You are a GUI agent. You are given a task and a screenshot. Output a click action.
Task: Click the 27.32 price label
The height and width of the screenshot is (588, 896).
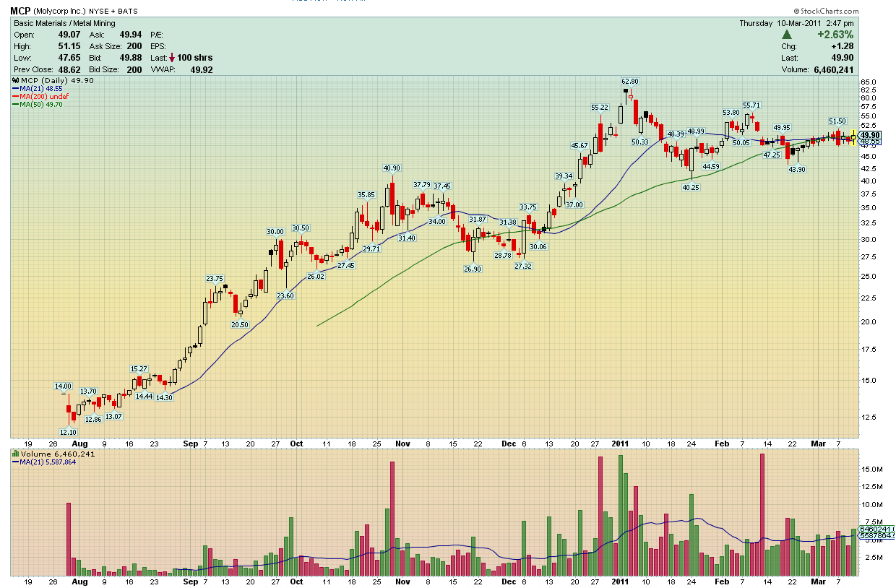click(523, 266)
